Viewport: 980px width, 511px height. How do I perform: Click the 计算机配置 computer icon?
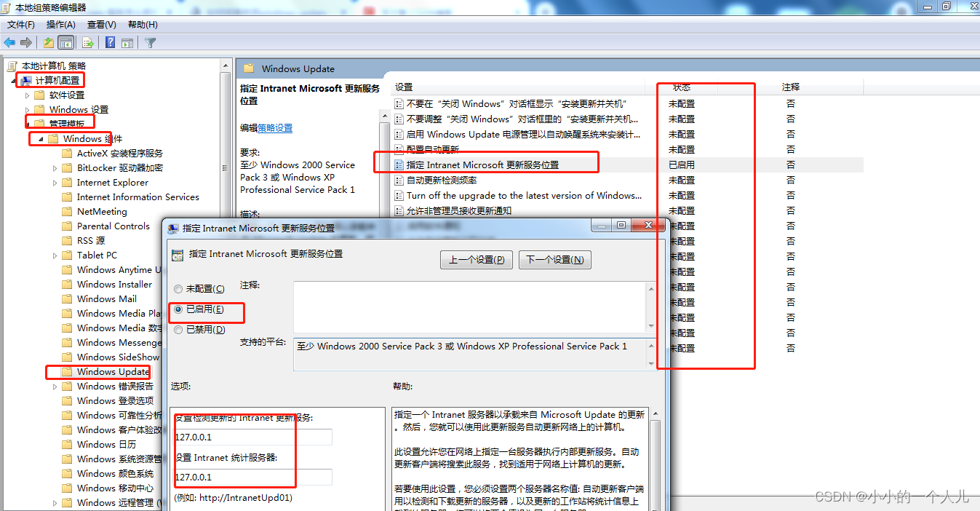(26, 80)
